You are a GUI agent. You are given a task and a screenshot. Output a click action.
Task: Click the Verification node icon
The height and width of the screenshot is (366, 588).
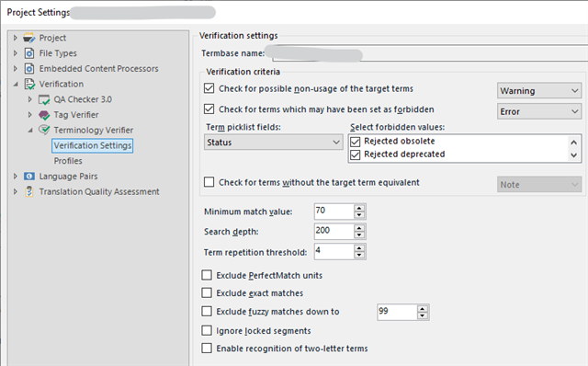[29, 84]
